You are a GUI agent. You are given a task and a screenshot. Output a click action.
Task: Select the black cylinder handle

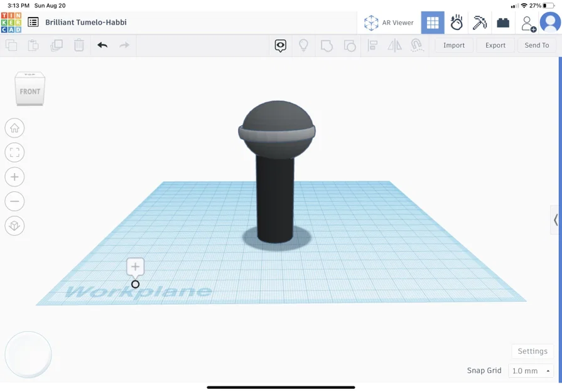[x=275, y=201]
